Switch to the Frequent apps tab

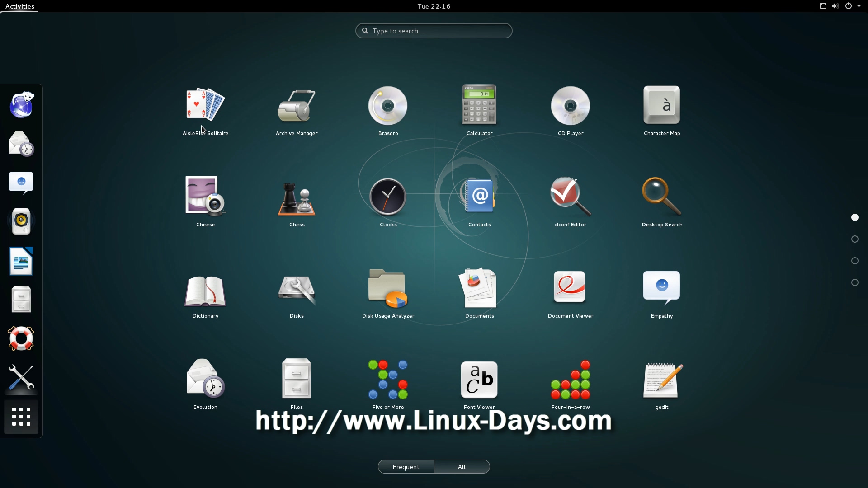click(x=406, y=467)
